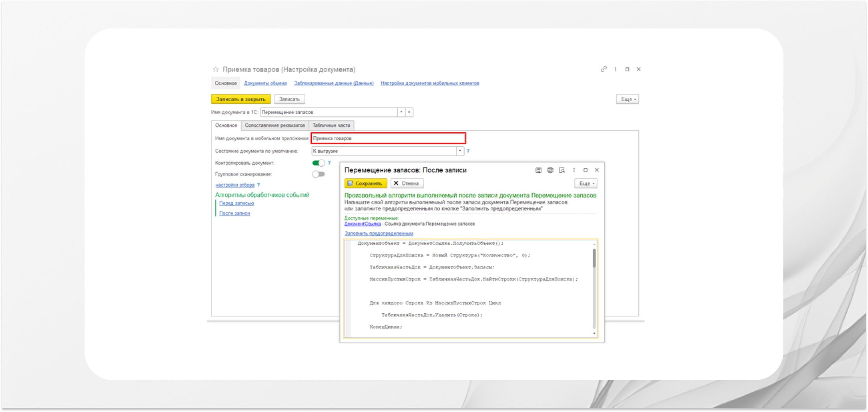This screenshot has width=868, height=412.
Task: Close the Приемка товаров settings window
Action: click(x=639, y=69)
